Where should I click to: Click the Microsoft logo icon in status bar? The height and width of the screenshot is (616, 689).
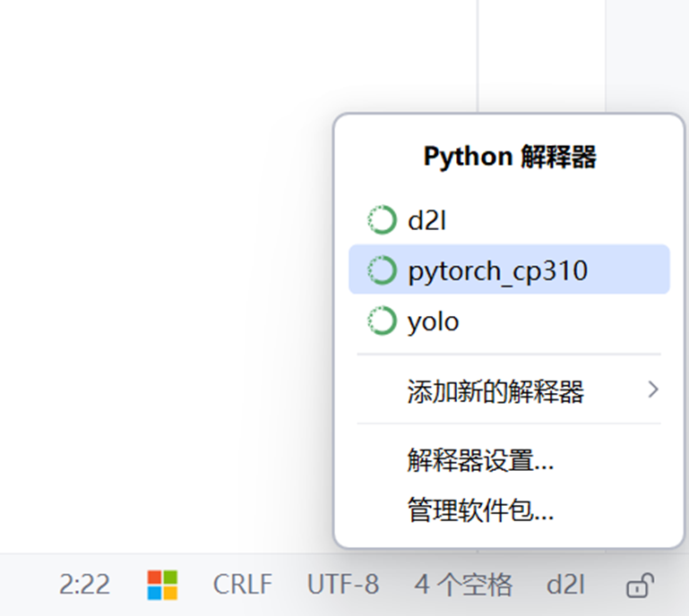[x=162, y=585]
